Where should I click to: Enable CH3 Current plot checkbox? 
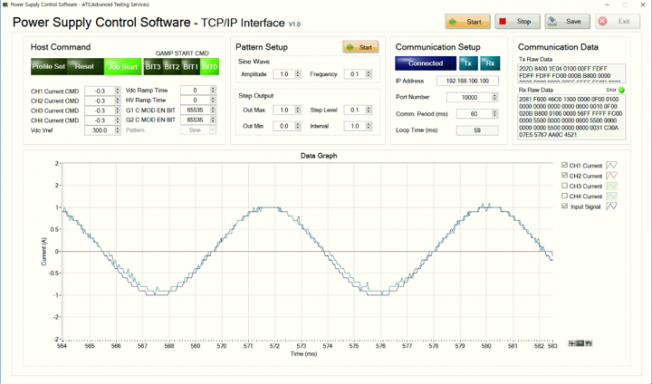pyautogui.click(x=564, y=186)
